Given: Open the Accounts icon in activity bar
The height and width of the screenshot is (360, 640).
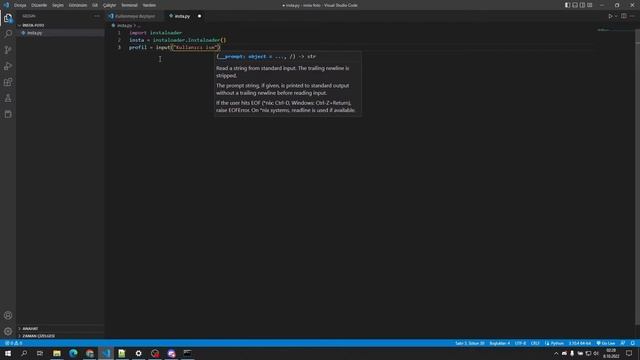Looking at the screenshot, I should (x=8, y=315).
